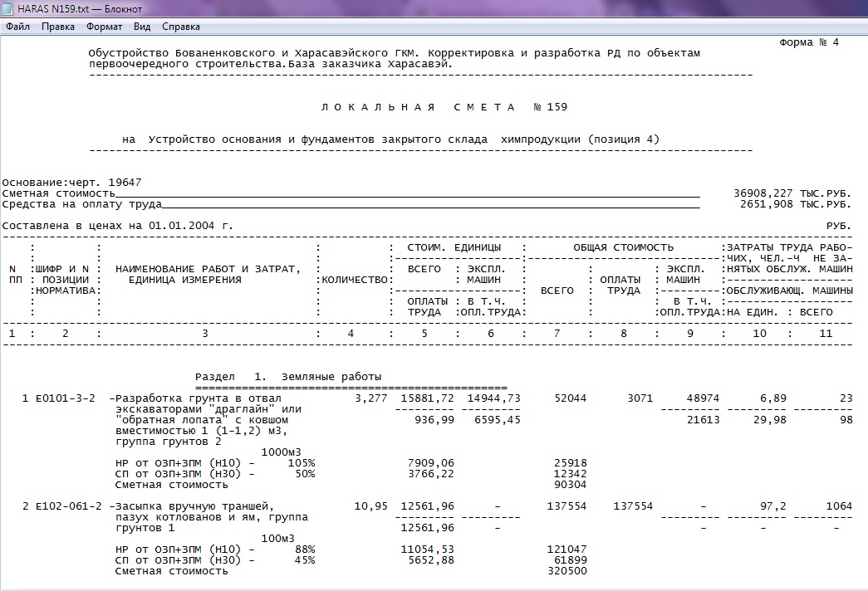The image size is (868, 591).
Task: Click the value '7909,06'
Action: (x=431, y=463)
